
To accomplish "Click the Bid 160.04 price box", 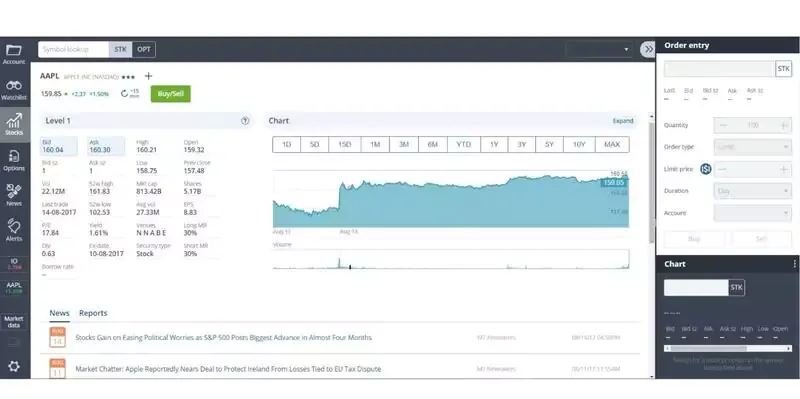I will tap(59, 146).
